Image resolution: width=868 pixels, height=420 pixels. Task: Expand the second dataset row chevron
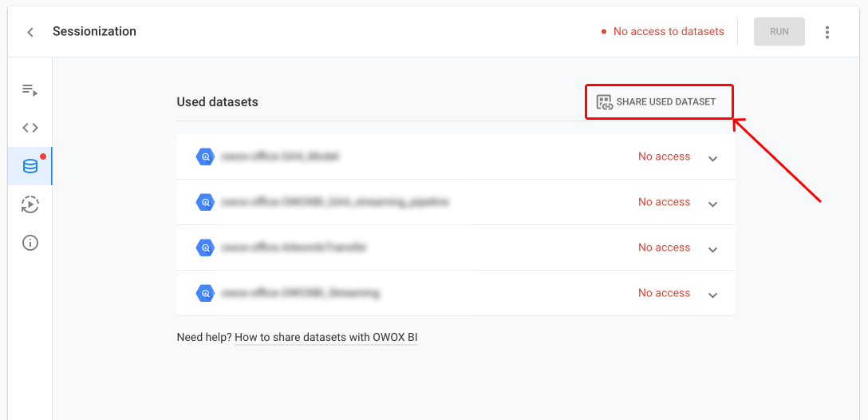(713, 204)
